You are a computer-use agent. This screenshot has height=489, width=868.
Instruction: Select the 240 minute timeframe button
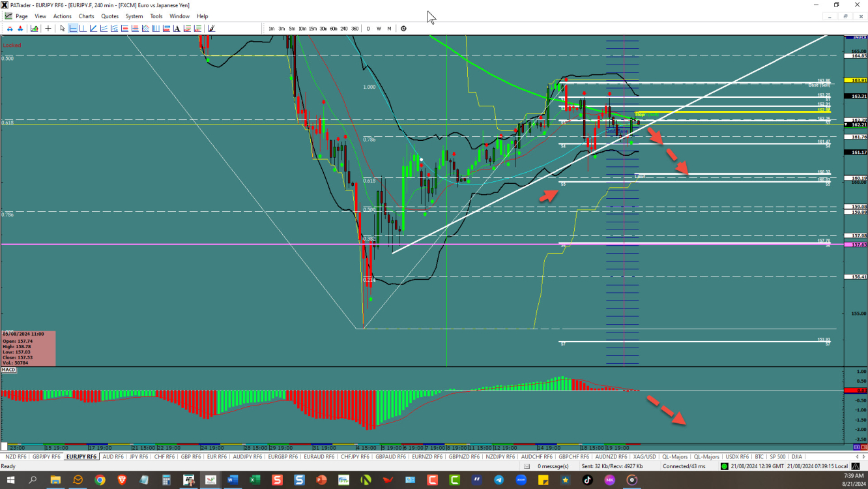click(x=344, y=28)
